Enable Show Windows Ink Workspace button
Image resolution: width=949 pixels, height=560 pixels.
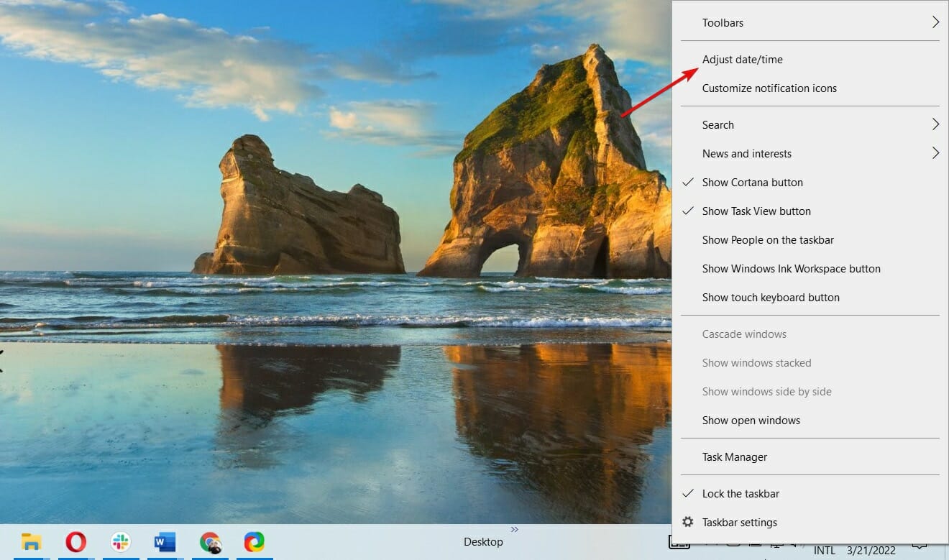coord(810,269)
